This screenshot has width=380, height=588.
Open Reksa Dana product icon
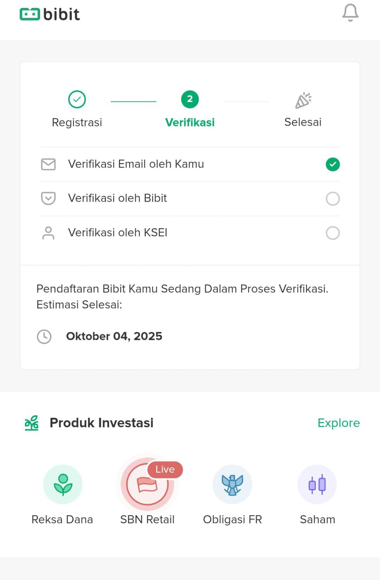point(63,484)
